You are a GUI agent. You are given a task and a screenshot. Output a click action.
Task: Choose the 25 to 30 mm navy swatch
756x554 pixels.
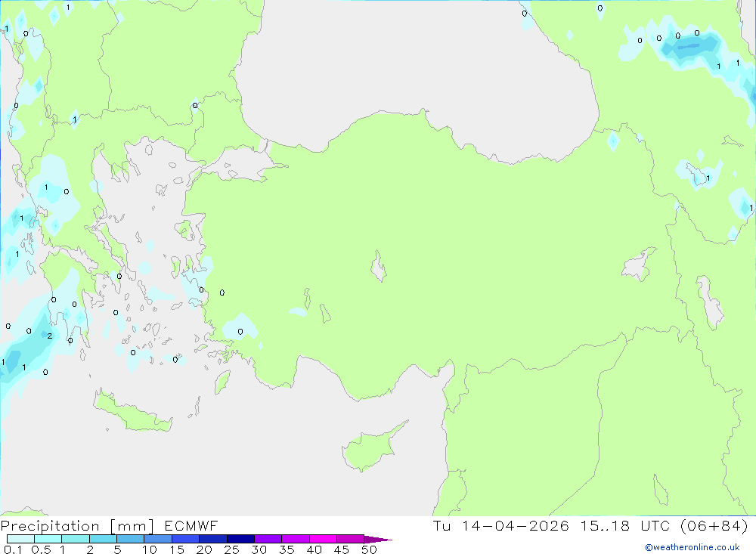click(x=240, y=539)
